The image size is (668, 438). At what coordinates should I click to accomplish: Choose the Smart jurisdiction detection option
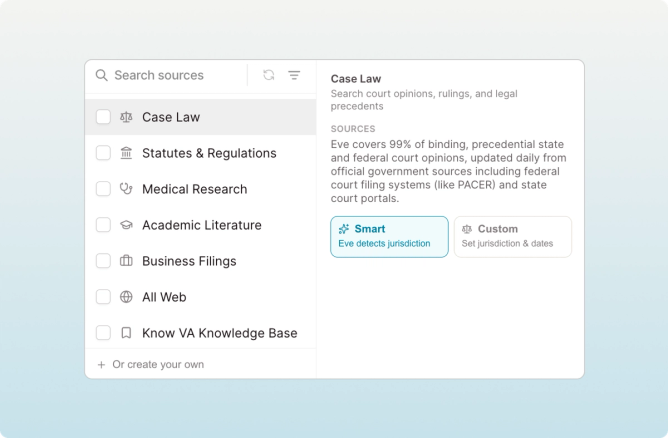pos(389,237)
